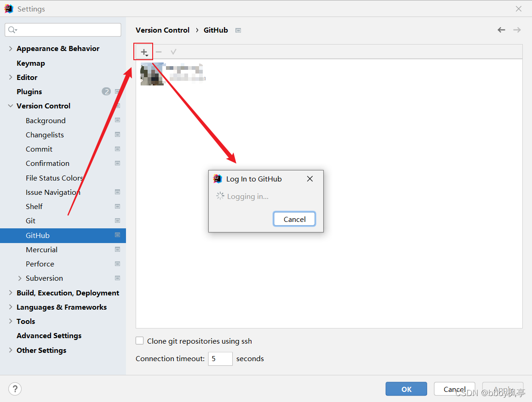Click the checkmark Set default account icon
The height and width of the screenshot is (402, 532).
tap(173, 52)
